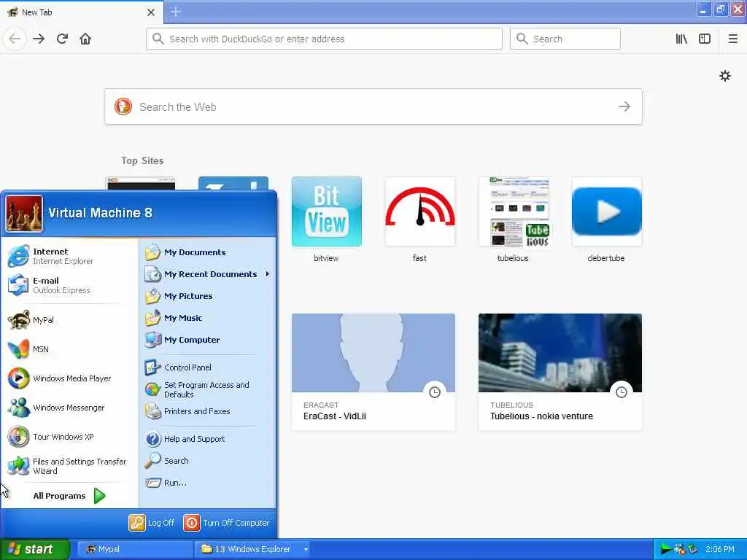Open Files and Settings Transfer Wizard
The width and height of the screenshot is (747, 560).
tap(69, 466)
